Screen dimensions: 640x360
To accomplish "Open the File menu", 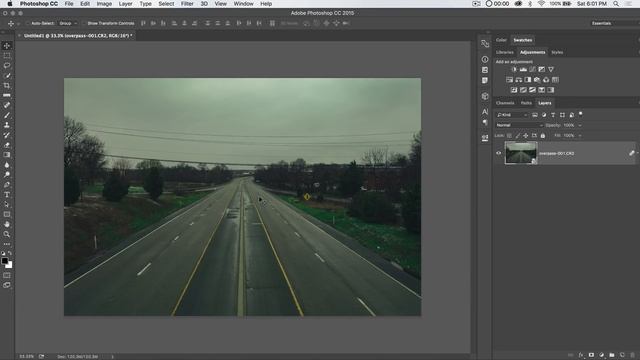I will (x=69, y=4).
